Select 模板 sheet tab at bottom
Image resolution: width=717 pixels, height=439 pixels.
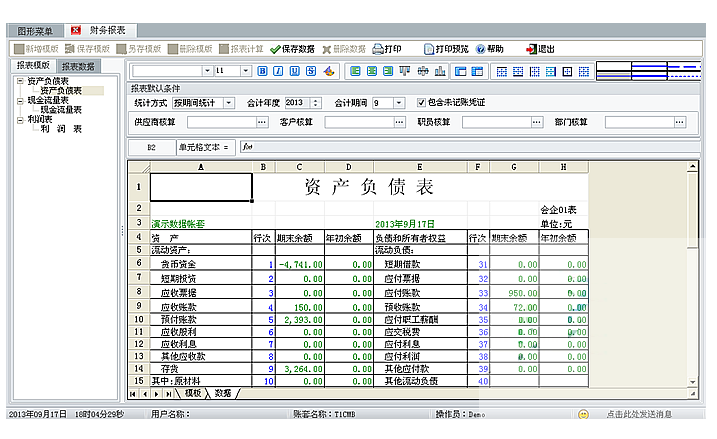[x=193, y=393]
